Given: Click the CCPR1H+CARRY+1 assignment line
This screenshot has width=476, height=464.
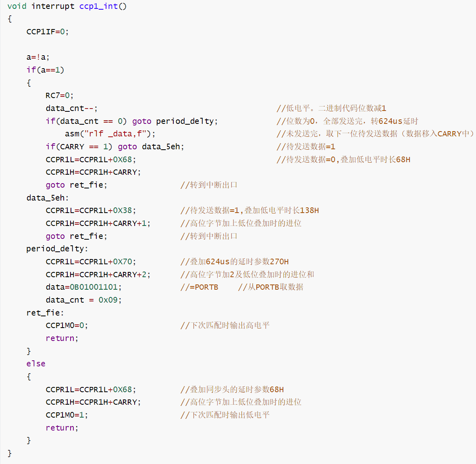Looking at the screenshot, I should coord(98,223).
